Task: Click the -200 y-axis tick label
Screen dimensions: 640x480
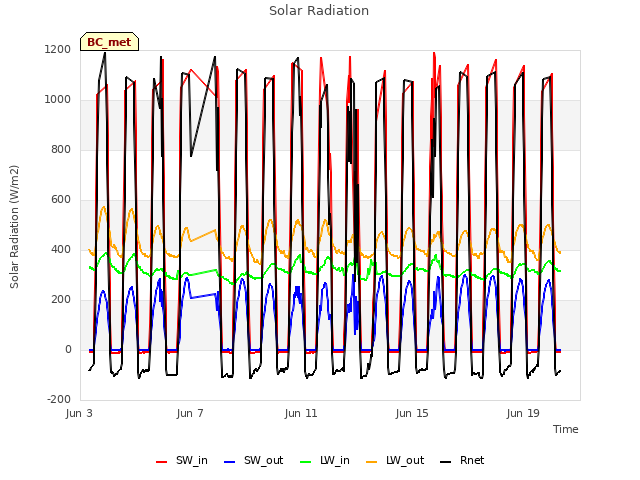Action: click(x=59, y=399)
